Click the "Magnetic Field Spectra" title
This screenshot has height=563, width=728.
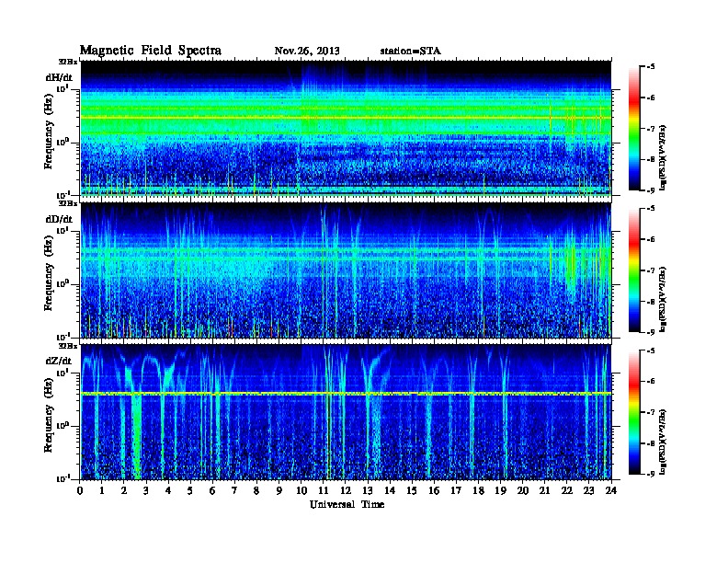tap(151, 51)
